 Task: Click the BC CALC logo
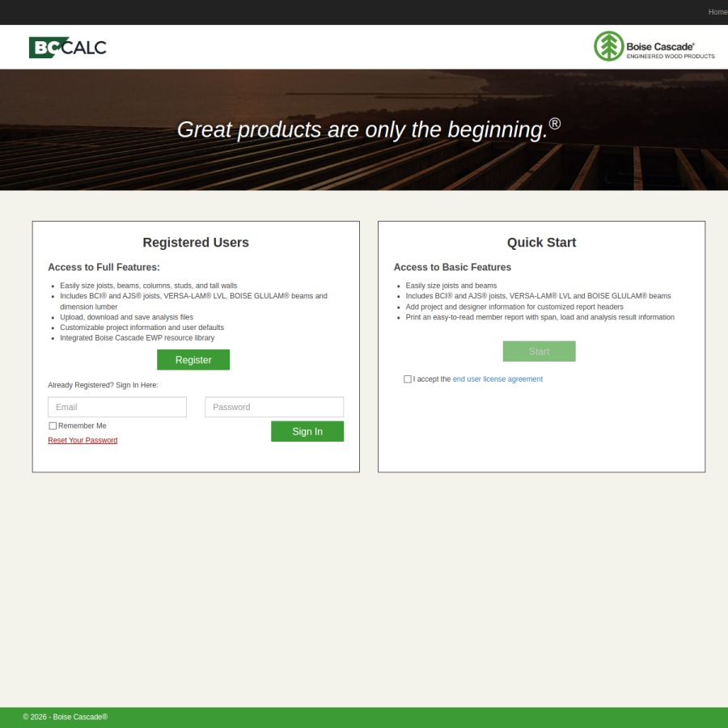coord(68,48)
